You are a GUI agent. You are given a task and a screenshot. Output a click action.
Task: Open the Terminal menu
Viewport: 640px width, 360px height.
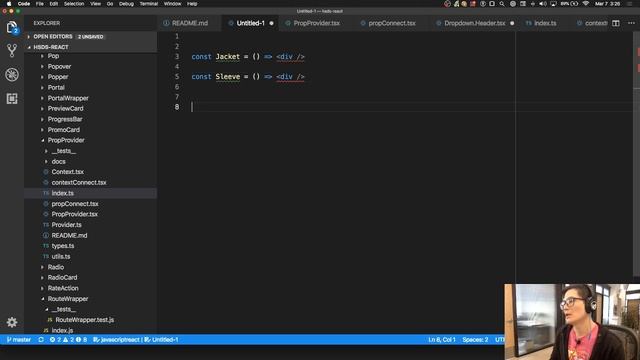click(x=149, y=4)
